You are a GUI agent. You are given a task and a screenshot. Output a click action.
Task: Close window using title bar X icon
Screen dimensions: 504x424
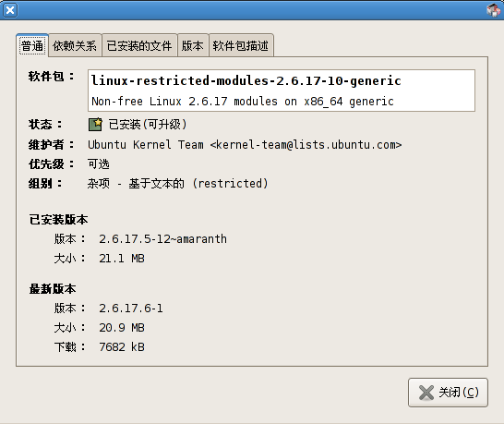tap(10, 10)
